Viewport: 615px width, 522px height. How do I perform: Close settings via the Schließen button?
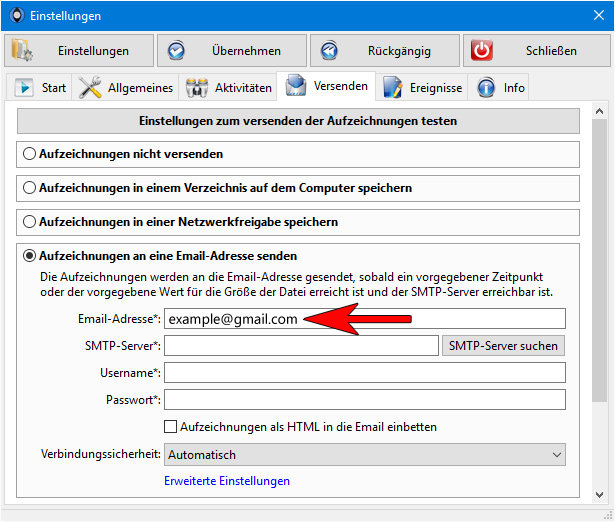coord(537,51)
